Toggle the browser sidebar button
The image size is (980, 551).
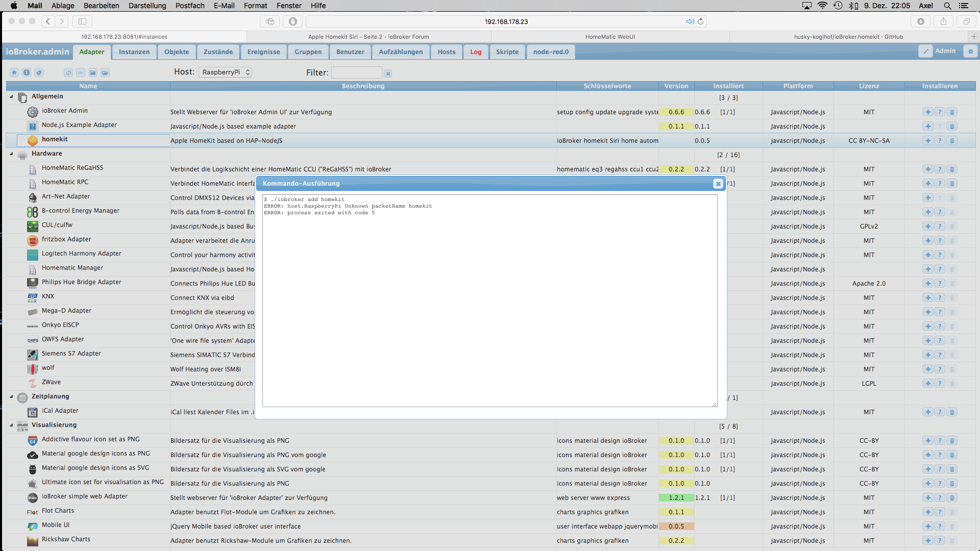82,21
